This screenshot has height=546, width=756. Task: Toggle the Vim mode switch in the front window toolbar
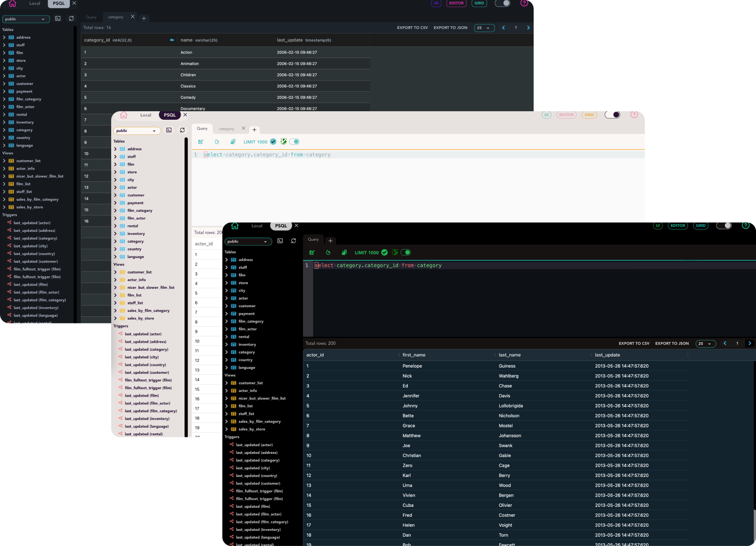coord(406,252)
